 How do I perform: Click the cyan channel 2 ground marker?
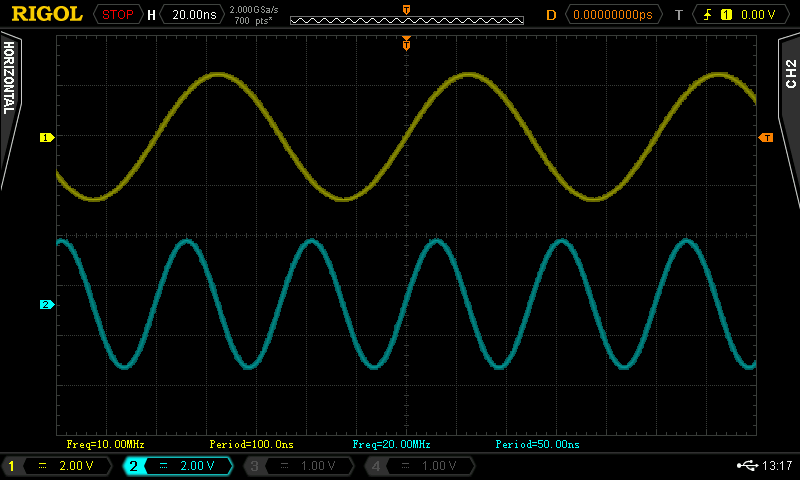[47, 305]
